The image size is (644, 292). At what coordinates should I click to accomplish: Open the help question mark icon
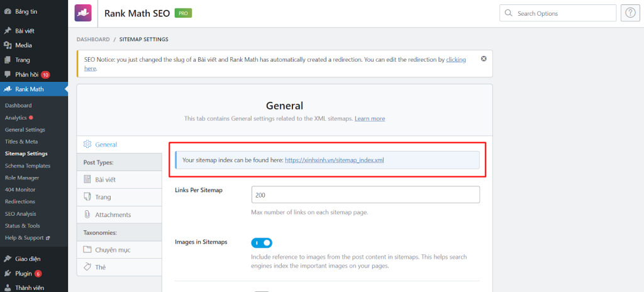tap(630, 13)
